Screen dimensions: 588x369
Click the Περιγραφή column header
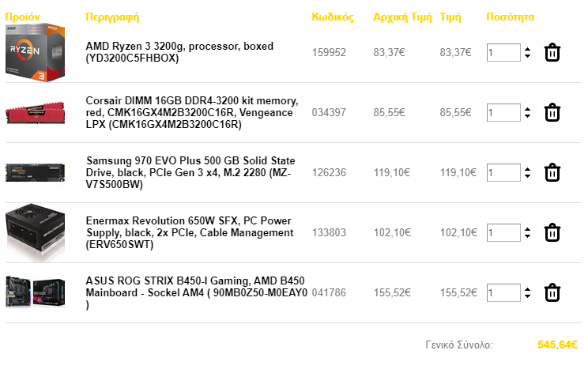pyautogui.click(x=112, y=17)
